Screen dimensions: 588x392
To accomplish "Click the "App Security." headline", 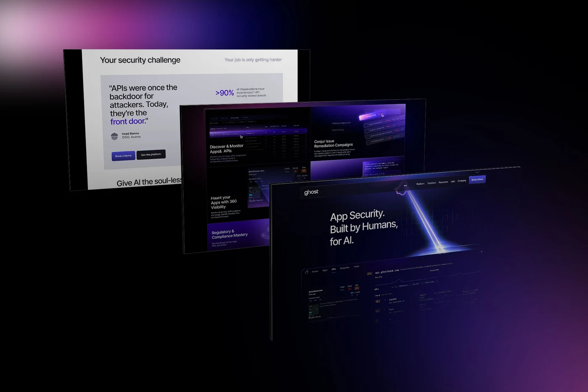I will coord(357,215).
